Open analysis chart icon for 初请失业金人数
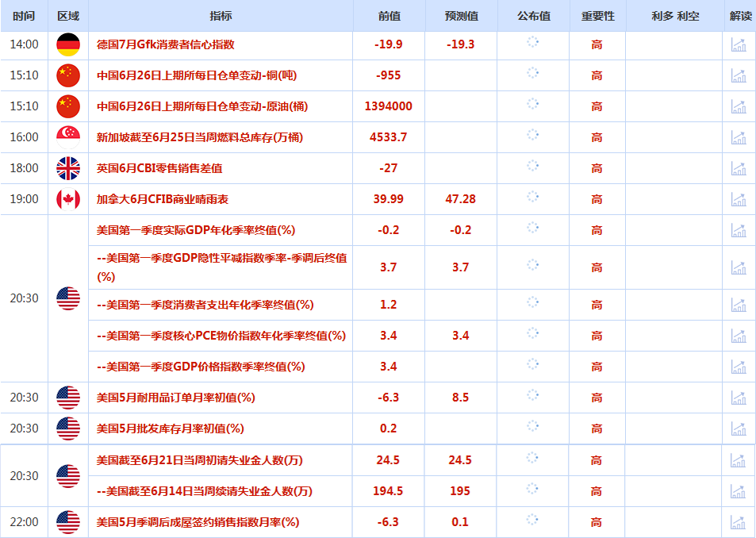 coord(738,460)
